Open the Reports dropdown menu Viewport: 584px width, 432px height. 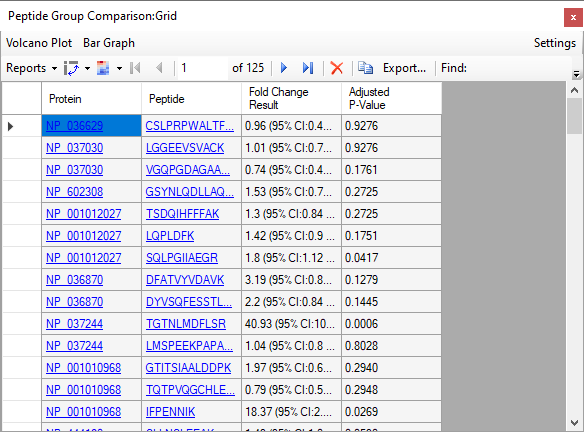tap(32, 68)
